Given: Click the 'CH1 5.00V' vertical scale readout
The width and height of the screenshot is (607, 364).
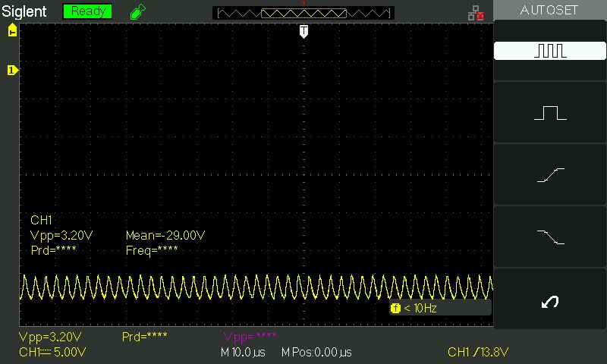Looking at the screenshot, I should point(52,353).
